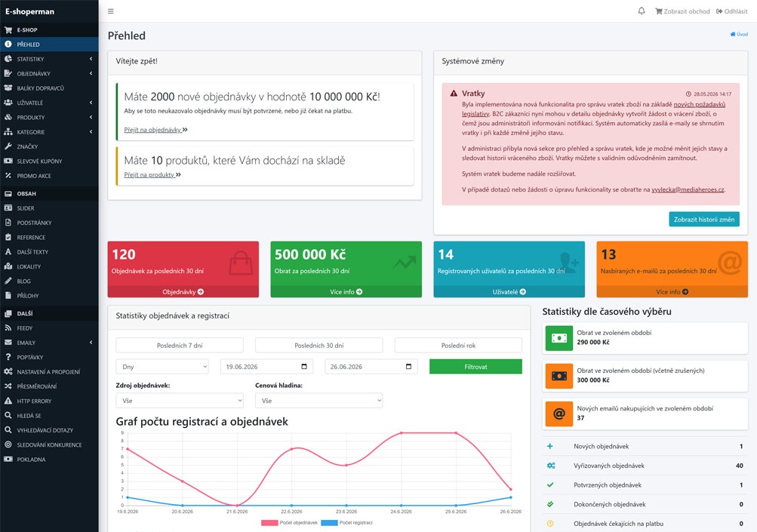
Task: Toggle the Počet registrací legend swatch
Action: pyautogui.click(x=329, y=523)
